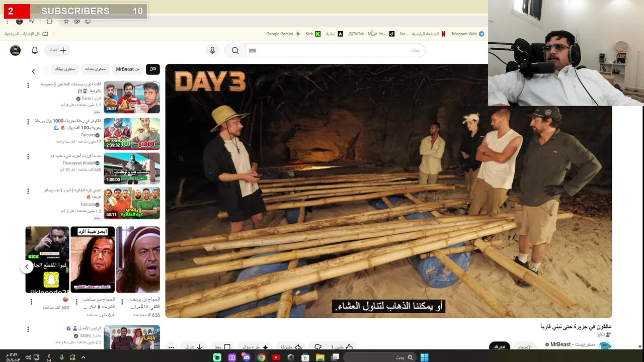The height and width of the screenshot is (362, 644).
Task: Open Kick bookmark
Action: click(313, 34)
